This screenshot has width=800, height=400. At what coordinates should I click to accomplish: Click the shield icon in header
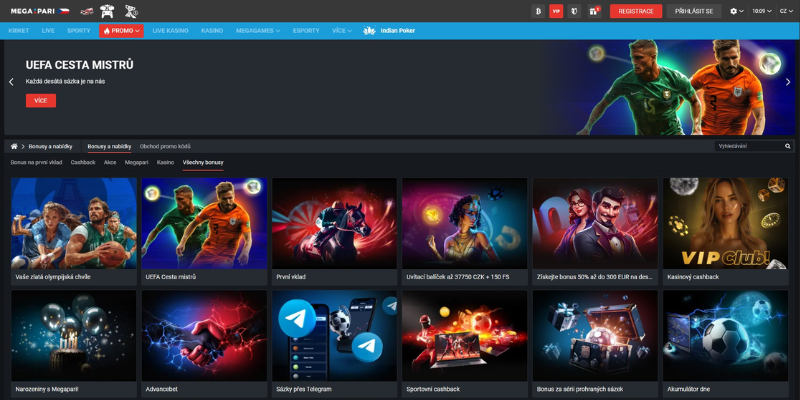[574, 11]
